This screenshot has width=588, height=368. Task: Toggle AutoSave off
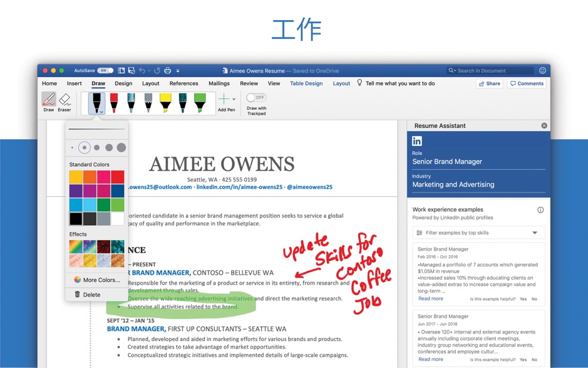click(105, 70)
